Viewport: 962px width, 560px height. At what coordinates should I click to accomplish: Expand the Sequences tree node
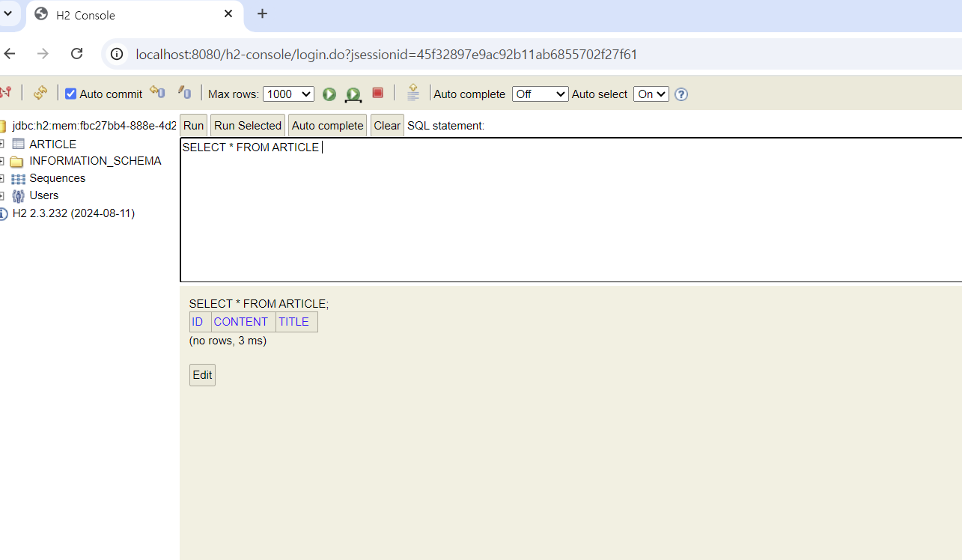click(x=2, y=178)
